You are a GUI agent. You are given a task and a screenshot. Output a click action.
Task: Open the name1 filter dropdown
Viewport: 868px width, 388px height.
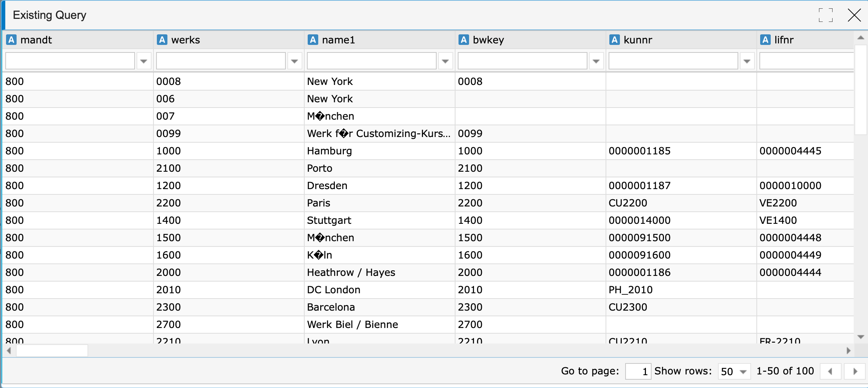445,61
